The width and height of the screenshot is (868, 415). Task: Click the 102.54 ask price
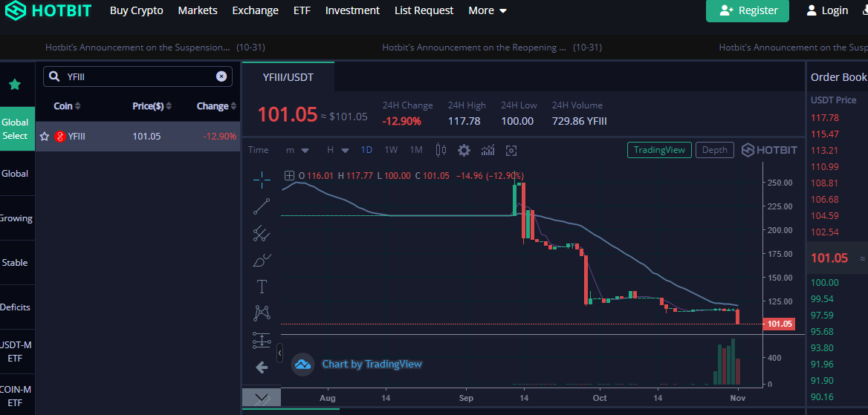click(825, 232)
